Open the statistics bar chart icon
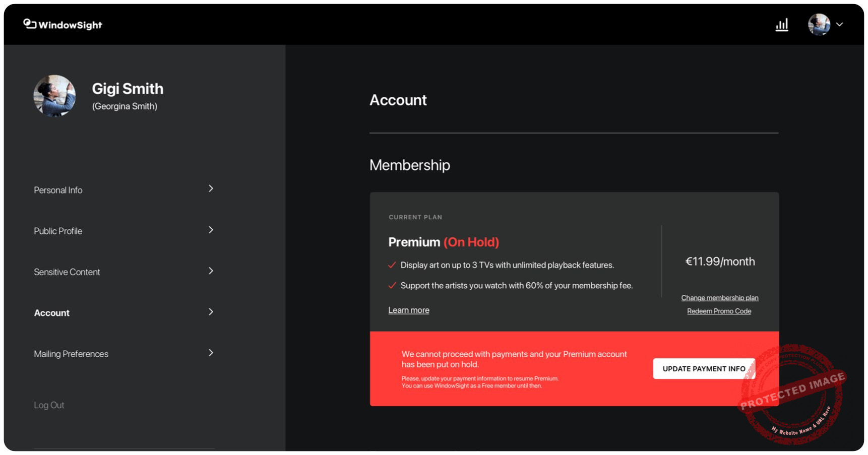 [782, 24]
